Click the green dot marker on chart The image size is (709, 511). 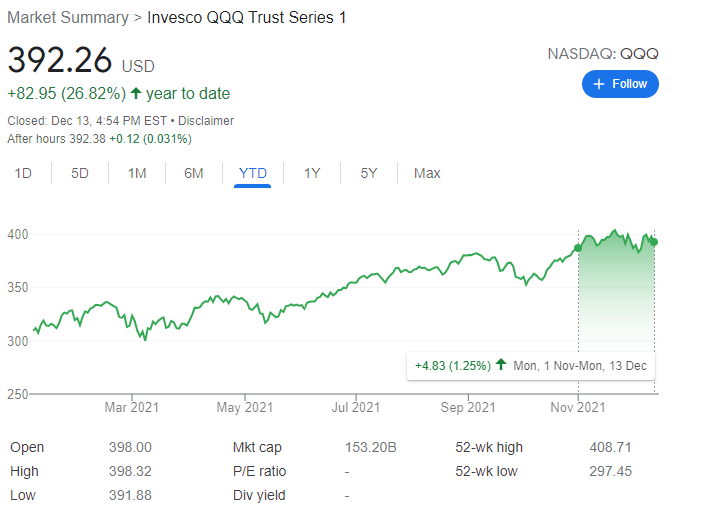coord(578,247)
